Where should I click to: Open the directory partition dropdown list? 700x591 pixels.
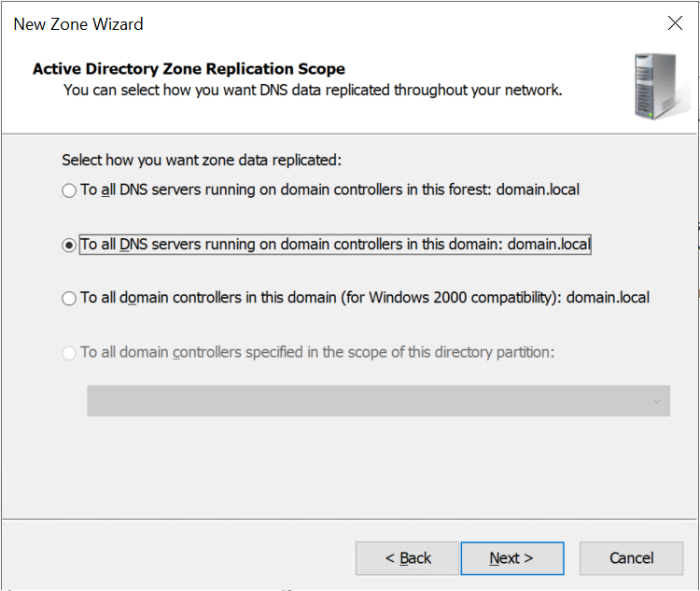click(x=379, y=401)
